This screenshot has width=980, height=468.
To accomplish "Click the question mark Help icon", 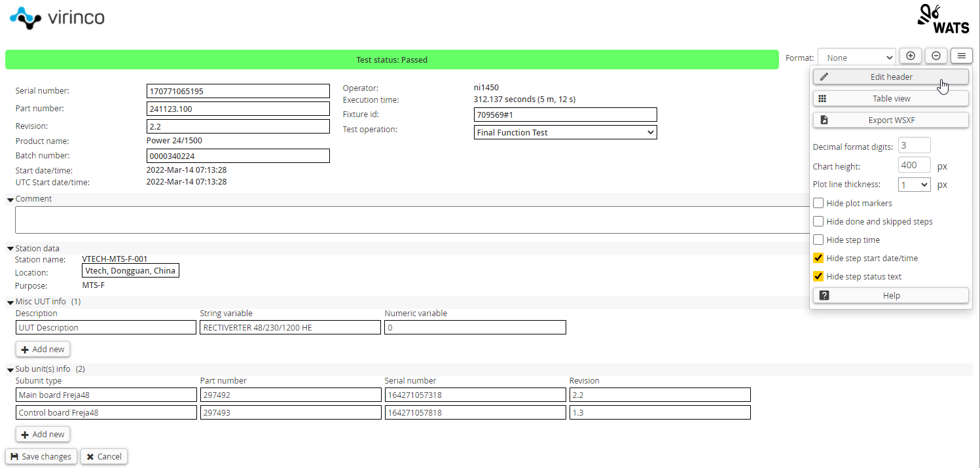I will tap(824, 295).
